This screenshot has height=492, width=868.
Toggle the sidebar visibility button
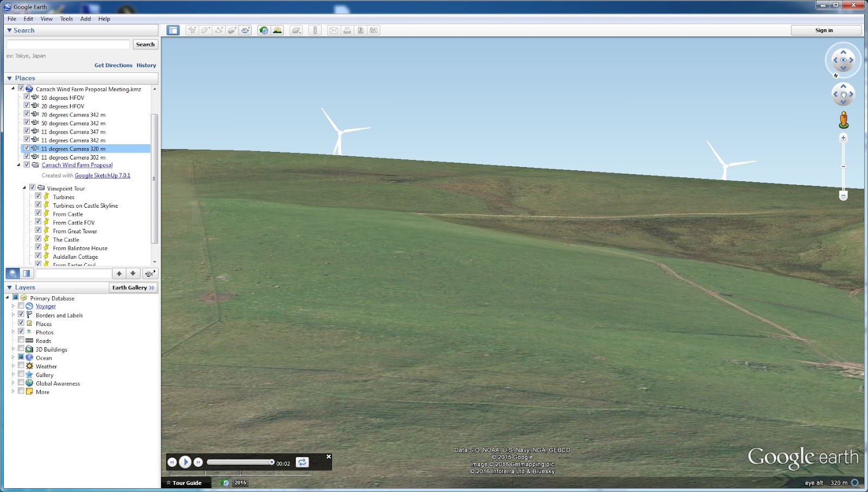pyautogui.click(x=173, y=30)
